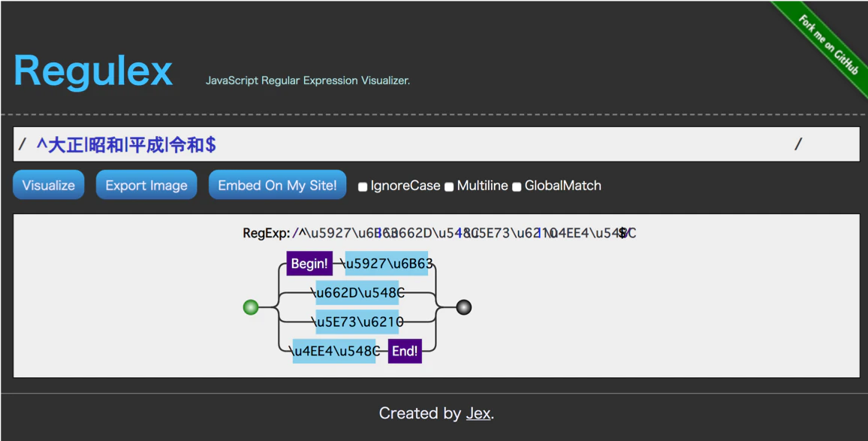The height and width of the screenshot is (441, 868).
Task: Click the Regulex title heading
Action: (93, 71)
